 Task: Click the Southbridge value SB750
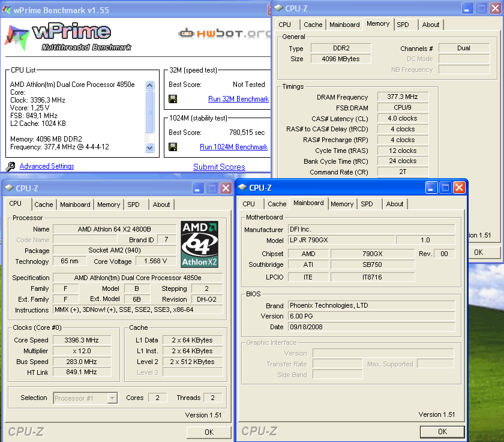coord(372,264)
